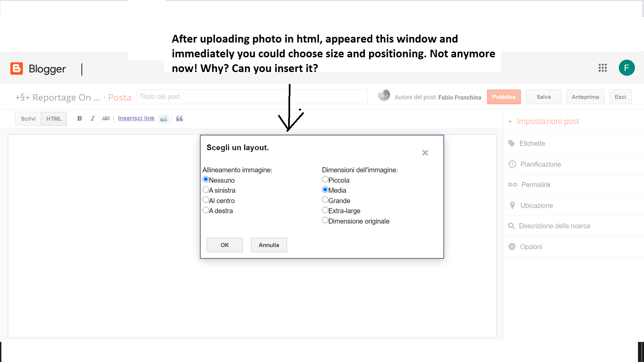Expand the Pianificazione settings

pos(540,164)
